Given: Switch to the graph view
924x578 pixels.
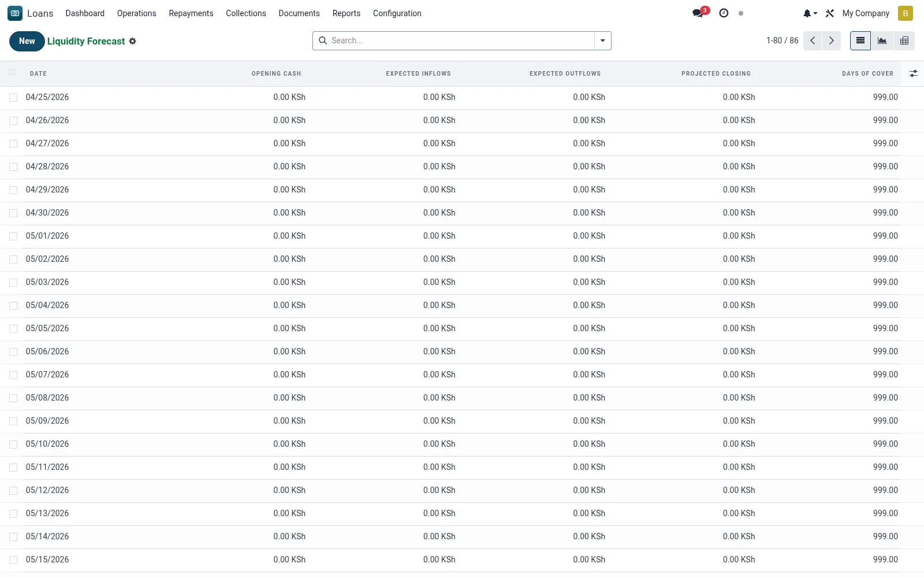Looking at the screenshot, I should point(882,40).
